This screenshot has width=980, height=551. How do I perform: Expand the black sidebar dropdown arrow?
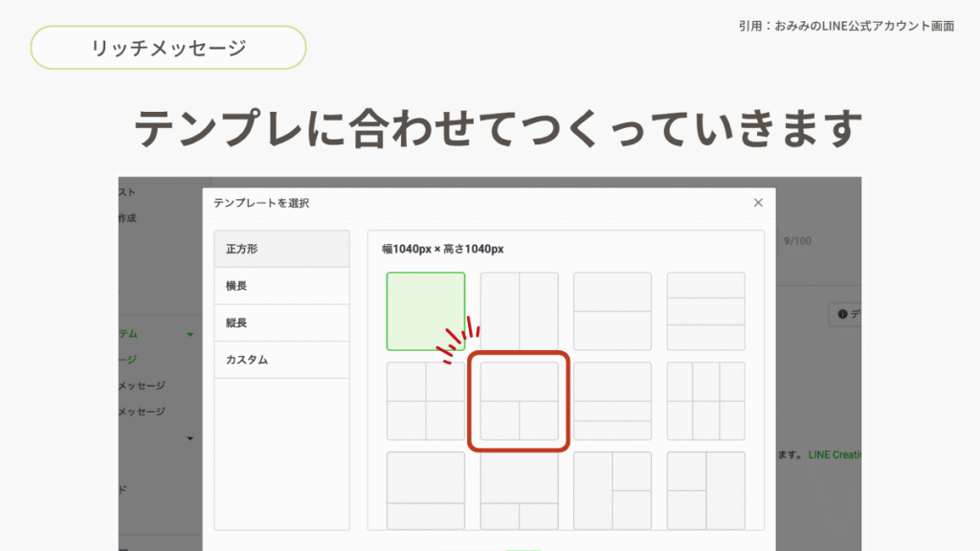click(x=189, y=439)
